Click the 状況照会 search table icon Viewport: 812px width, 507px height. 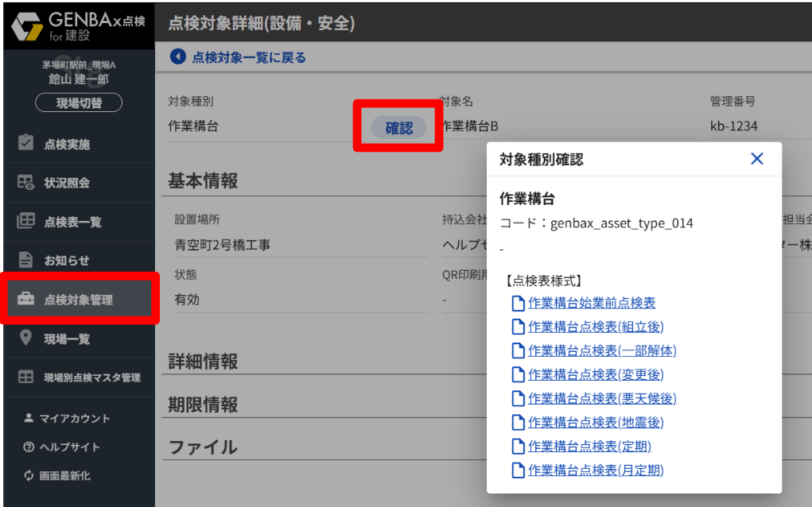(x=25, y=183)
